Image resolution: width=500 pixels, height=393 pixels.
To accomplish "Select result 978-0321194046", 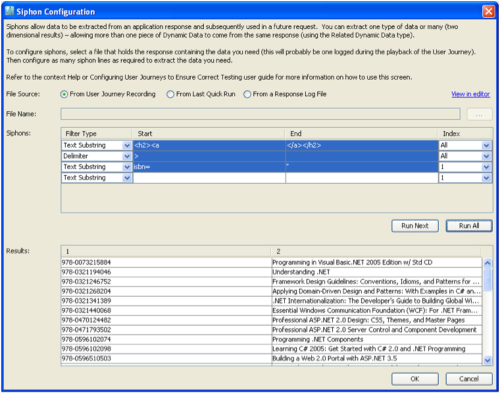I will [166, 272].
